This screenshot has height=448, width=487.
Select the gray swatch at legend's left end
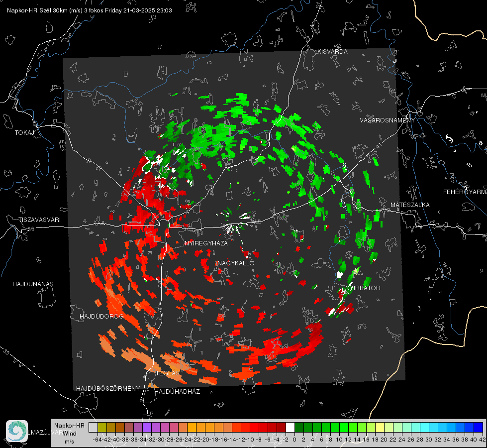point(93,428)
